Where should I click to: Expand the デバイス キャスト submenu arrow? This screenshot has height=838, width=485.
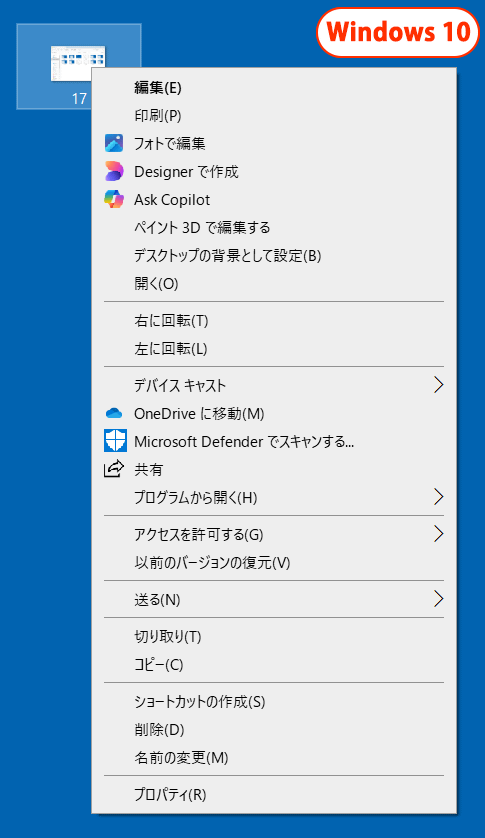438,385
